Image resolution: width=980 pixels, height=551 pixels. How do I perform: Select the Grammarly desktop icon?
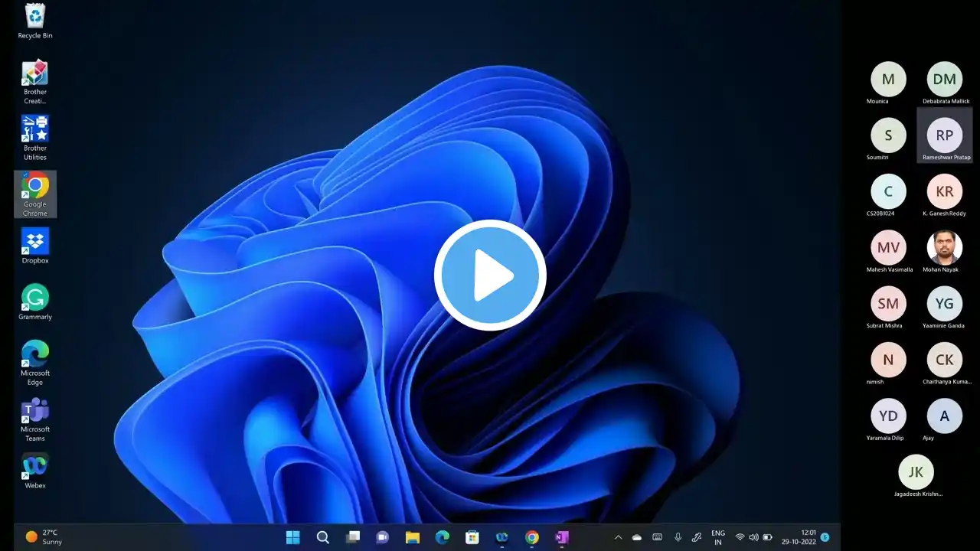click(x=35, y=302)
